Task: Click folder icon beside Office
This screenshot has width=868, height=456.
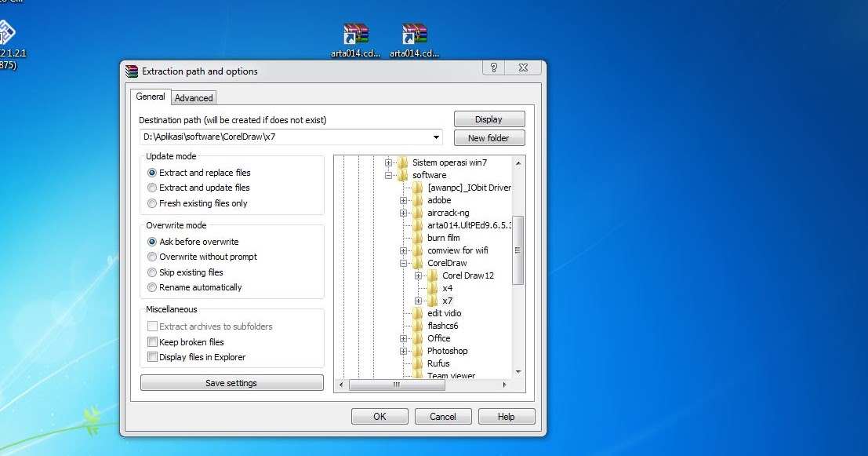Action: [x=417, y=338]
